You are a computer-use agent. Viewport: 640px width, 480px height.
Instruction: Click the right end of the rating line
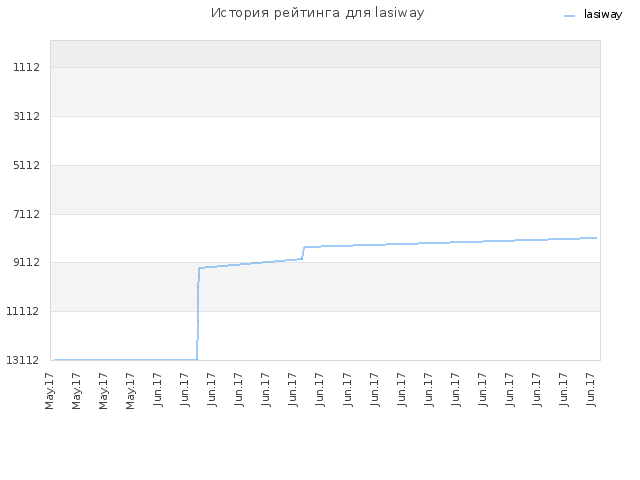[596, 238]
